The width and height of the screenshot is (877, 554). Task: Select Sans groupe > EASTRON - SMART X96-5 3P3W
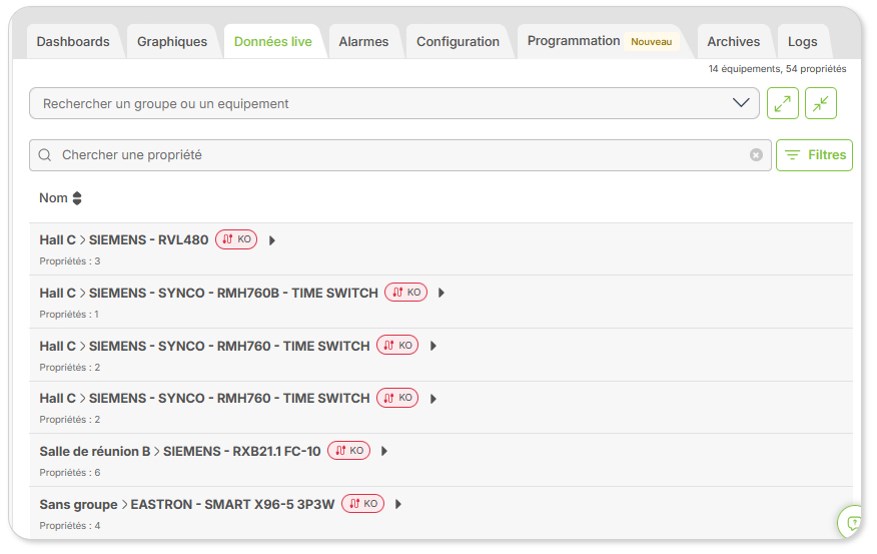[187, 504]
